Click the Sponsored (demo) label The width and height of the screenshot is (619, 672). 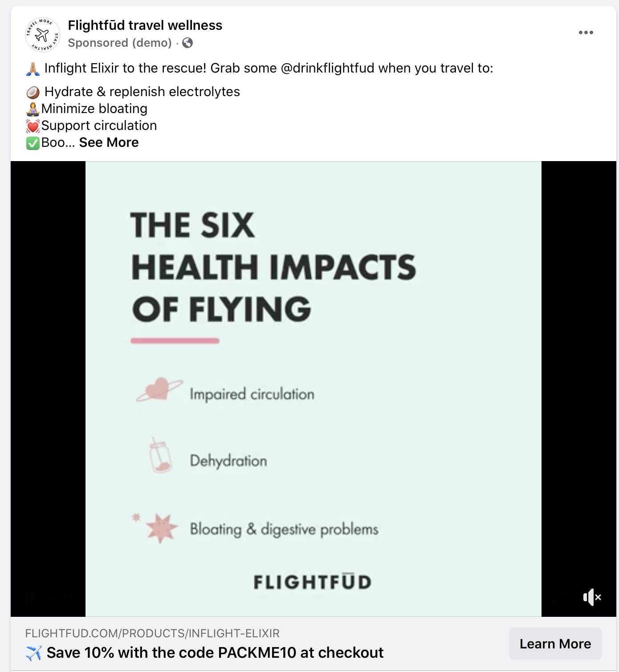[120, 43]
